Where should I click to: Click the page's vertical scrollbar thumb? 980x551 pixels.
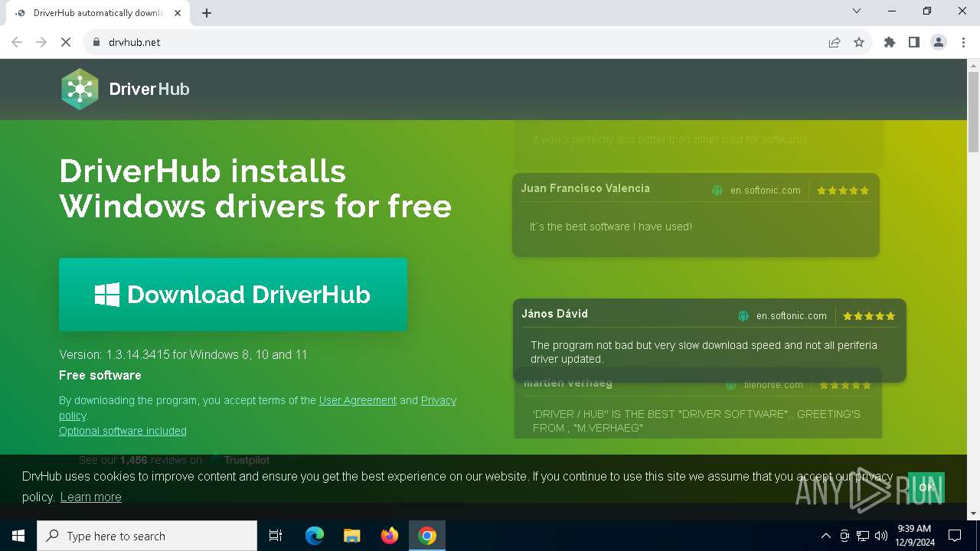(973, 113)
